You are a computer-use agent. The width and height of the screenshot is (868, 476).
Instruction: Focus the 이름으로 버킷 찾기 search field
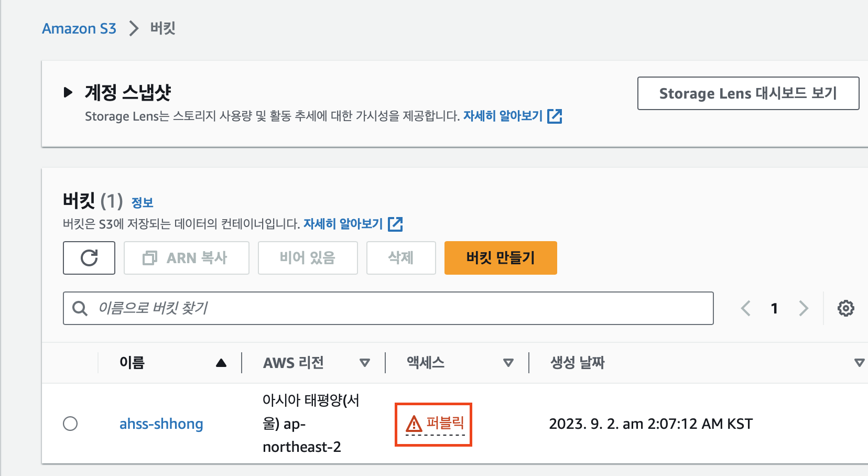point(388,308)
